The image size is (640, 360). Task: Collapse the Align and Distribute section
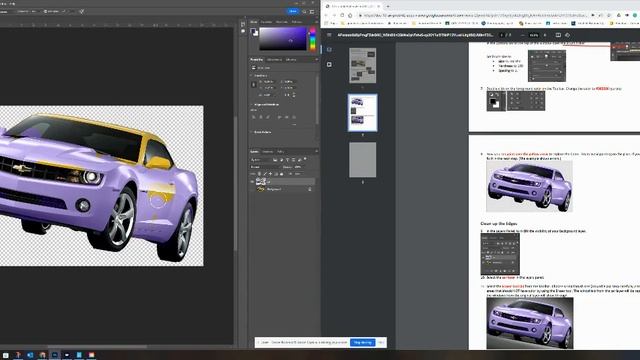251,104
